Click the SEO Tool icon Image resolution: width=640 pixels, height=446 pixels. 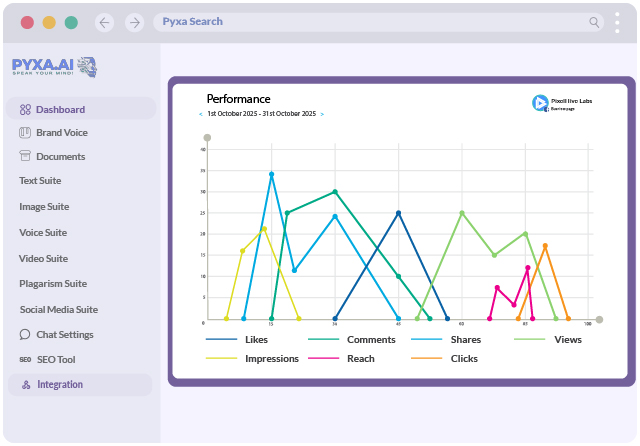point(25,359)
